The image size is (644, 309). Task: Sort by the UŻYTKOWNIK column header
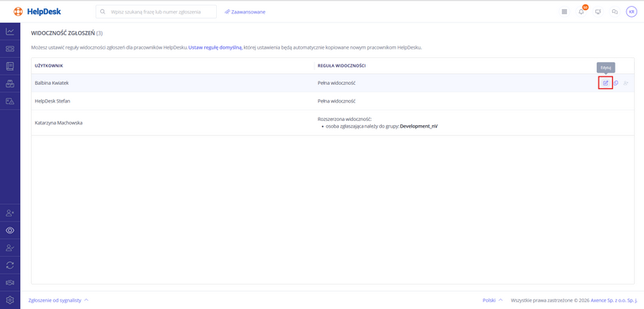[x=49, y=65]
